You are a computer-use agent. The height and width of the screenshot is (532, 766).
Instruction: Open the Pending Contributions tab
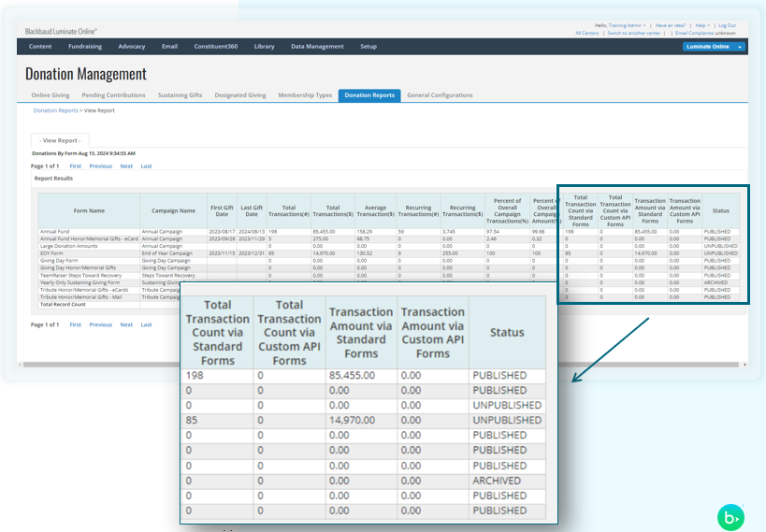click(x=113, y=95)
